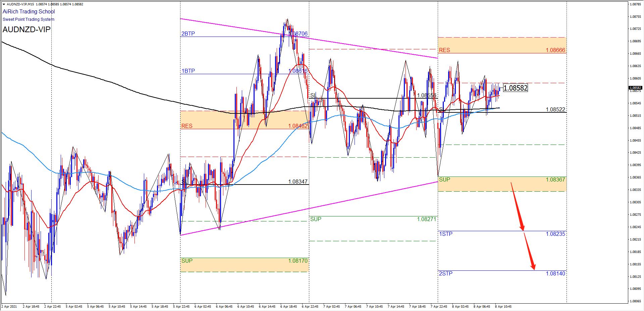This screenshot has width=644, height=311.
Task: Click the 2BTP level label
Action: point(188,34)
